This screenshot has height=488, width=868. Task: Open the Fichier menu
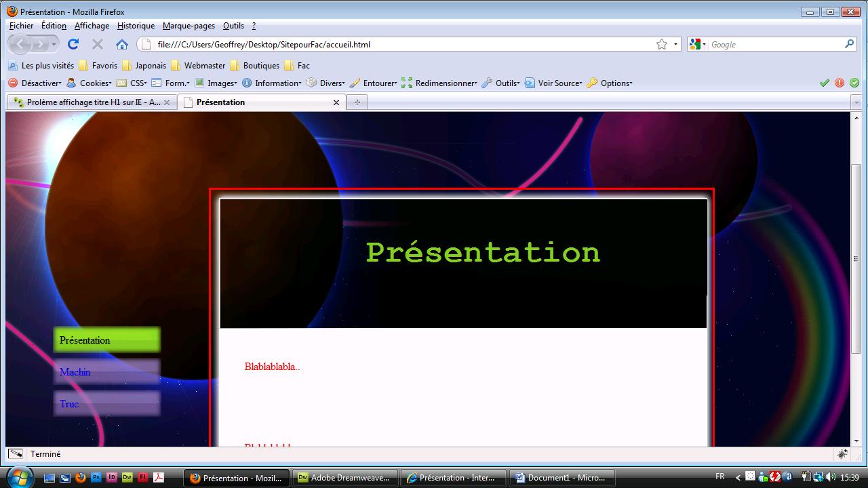[x=21, y=26]
